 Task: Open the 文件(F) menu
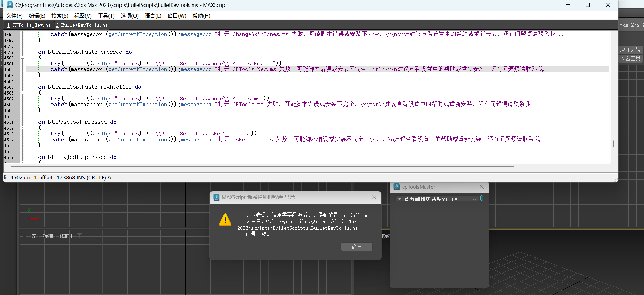14,16
